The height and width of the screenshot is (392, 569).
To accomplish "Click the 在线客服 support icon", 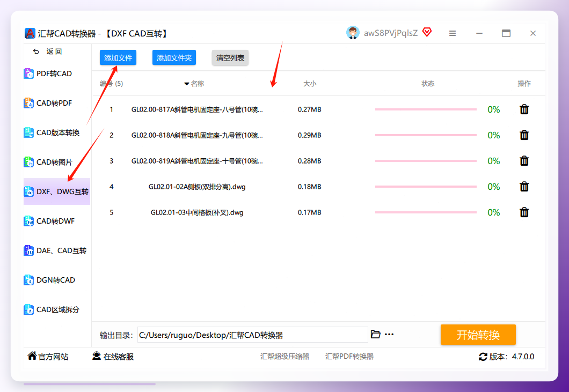I will 97,356.
